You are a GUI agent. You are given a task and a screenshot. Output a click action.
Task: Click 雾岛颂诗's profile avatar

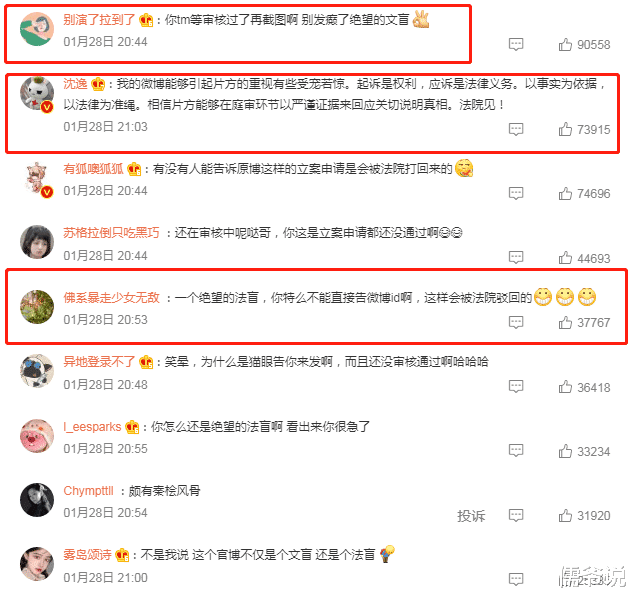[37, 564]
